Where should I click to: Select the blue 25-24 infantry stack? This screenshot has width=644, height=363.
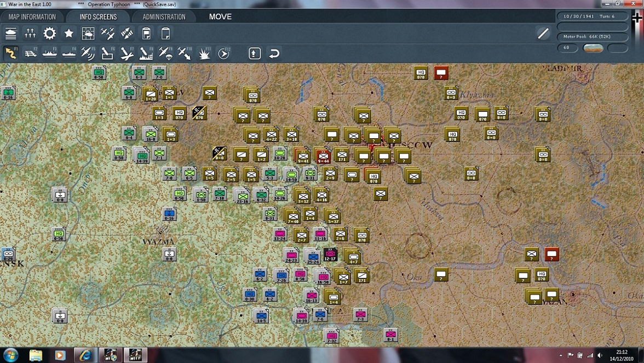click(313, 256)
